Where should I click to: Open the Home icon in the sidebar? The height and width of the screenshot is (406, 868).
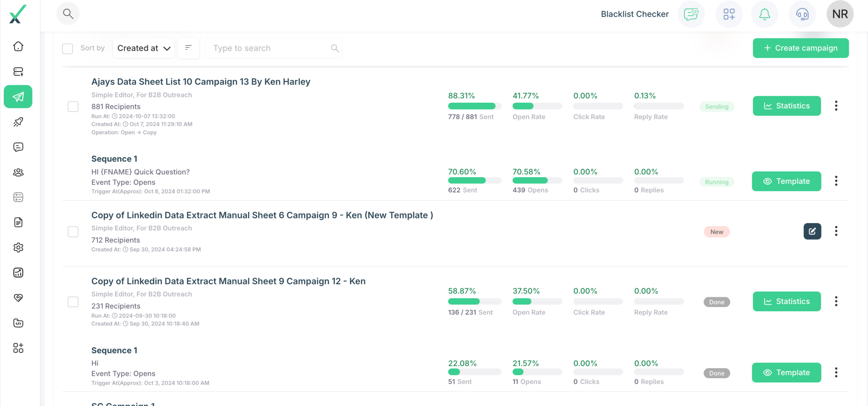pyautogui.click(x=18, y=46)
